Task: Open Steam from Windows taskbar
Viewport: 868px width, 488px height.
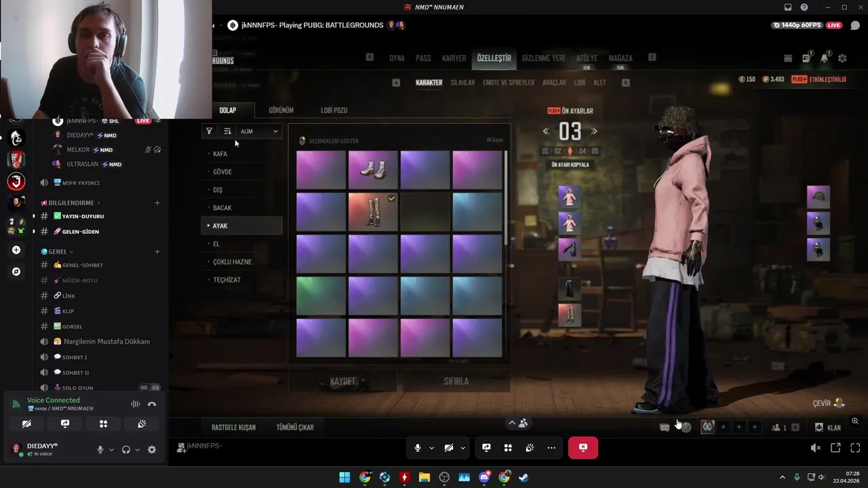Action: (x=524, y=477)
